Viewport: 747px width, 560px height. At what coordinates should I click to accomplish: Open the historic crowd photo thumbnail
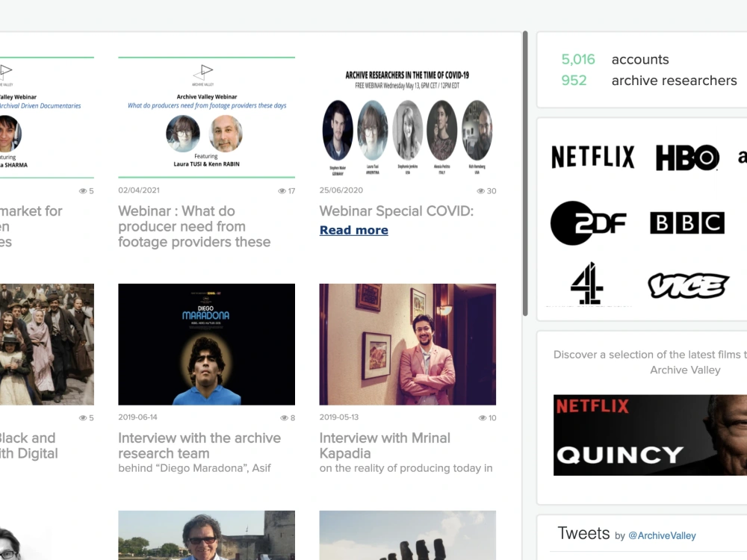tap(46, 344)
